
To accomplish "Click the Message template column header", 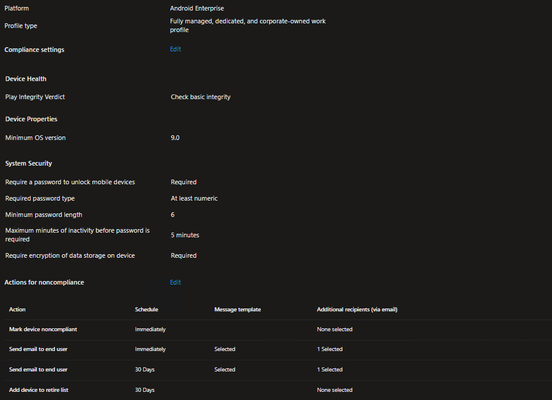I will click(238, 310).
